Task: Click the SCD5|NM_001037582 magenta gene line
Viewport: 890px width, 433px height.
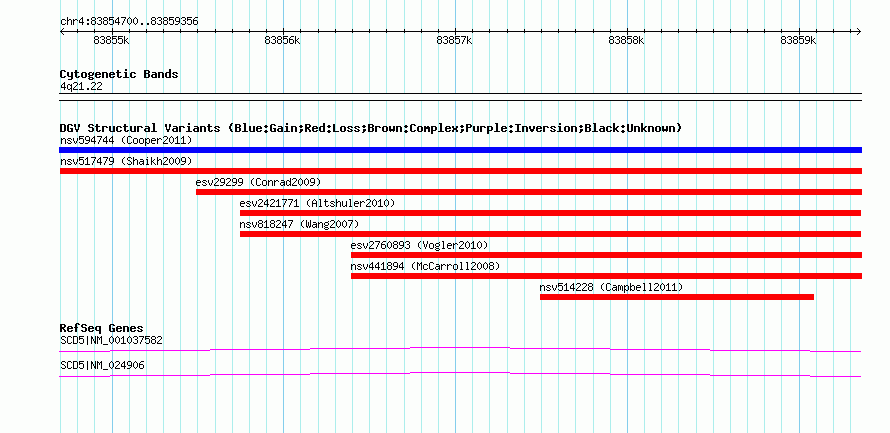Action: pyautogui.click(x=460, y=349)
